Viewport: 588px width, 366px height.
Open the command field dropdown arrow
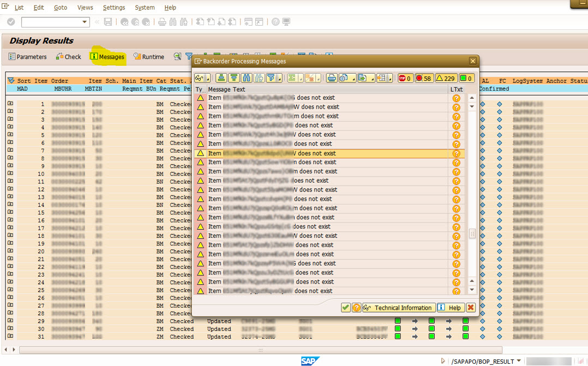85,22
